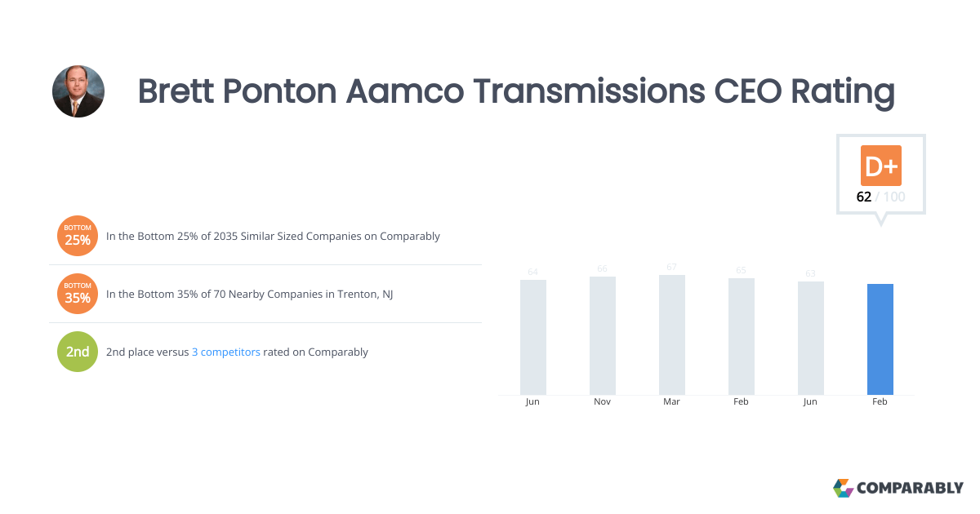Click the Bottom 25% orange badge
Screen dimensions: 980x514
point(78,236)
